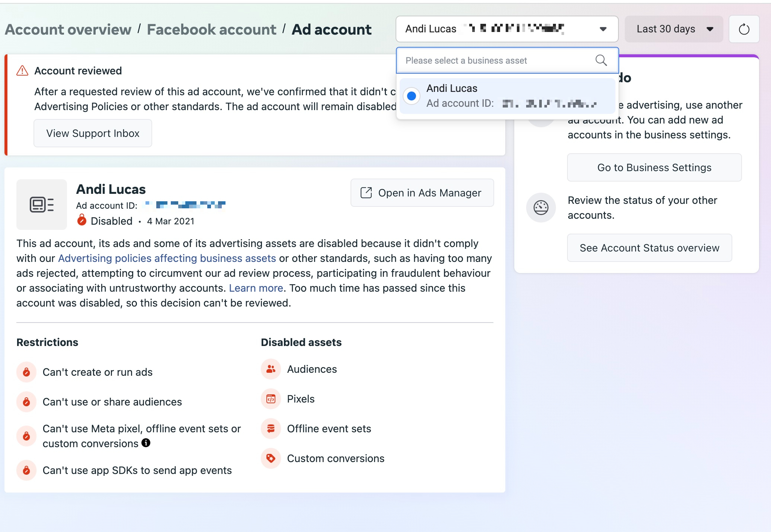The width and height of the screenshot is (771, 532).
Task: Click View Support Inbox button
Action: pos(93,133)
